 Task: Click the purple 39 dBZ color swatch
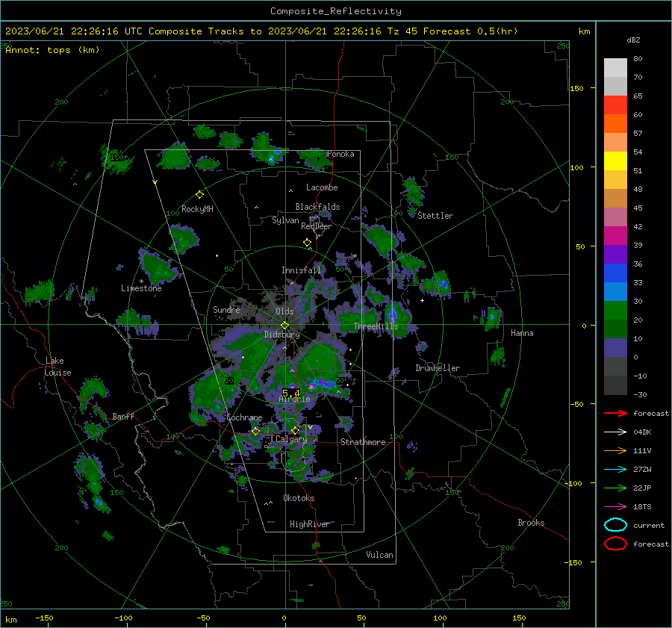coord(615,255)
